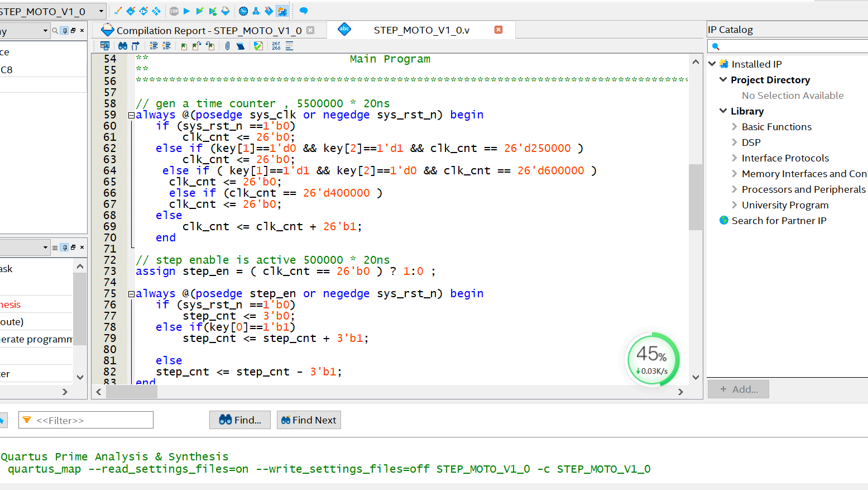The height and width of the screenshot is (490, 868).
Task: Open the Assignment Editor pencil icon
Action: pyautogui.click(x=118, y=11)
